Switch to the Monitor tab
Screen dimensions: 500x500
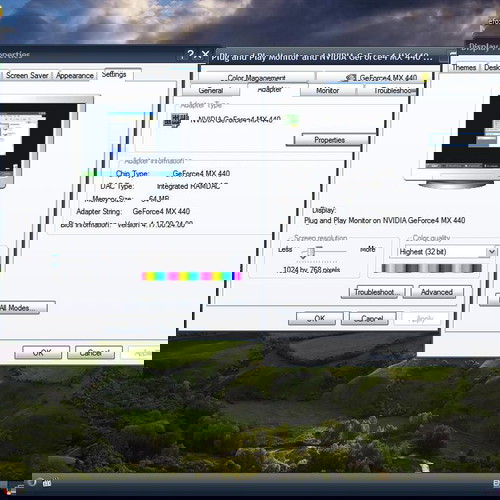coord(327,91)
